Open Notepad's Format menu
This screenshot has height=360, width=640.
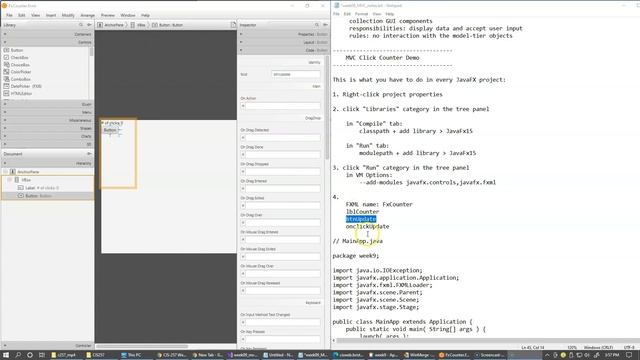pos(361,14)
